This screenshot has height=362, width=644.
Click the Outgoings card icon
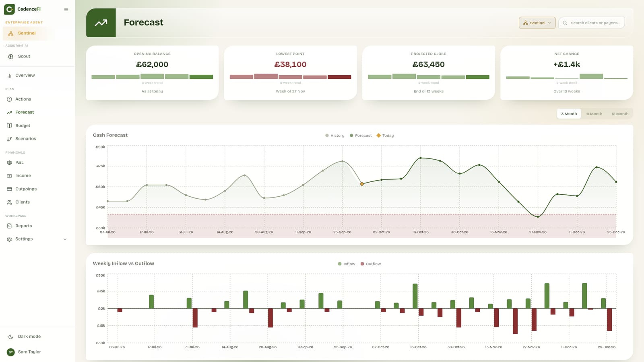click(9, 189)
